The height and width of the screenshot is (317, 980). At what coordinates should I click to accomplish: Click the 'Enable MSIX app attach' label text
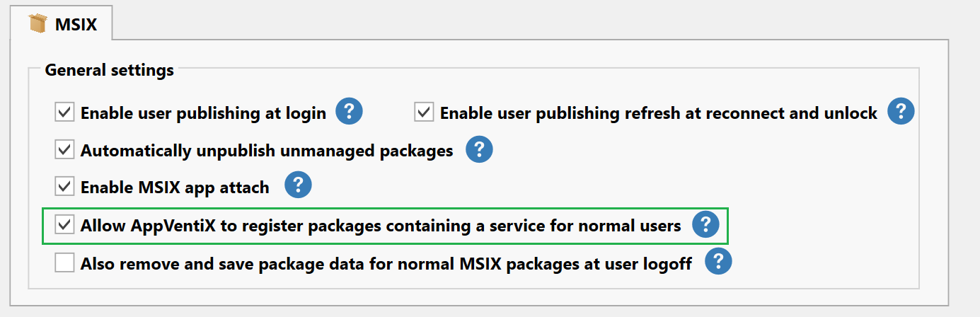click(175, 188)
